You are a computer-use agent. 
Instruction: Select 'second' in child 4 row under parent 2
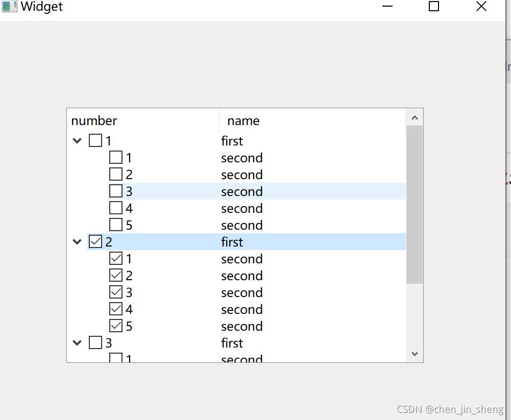[242, 310]
